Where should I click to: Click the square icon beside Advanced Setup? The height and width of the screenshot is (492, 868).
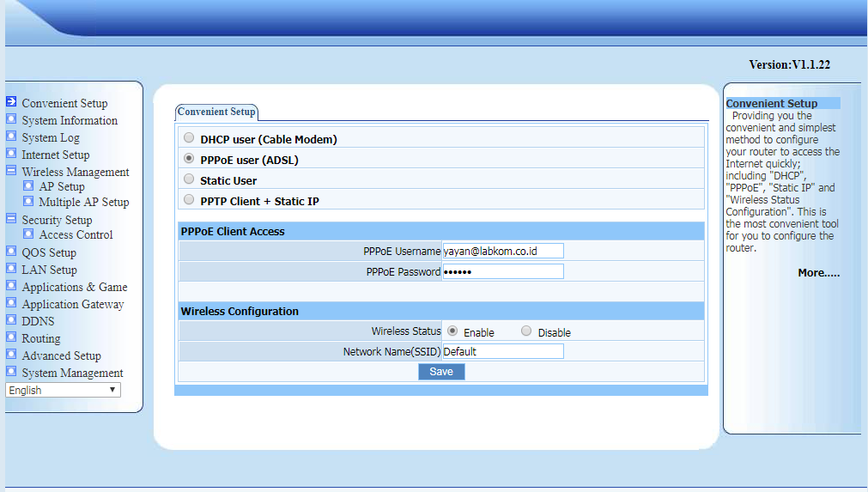click(11, 355)
